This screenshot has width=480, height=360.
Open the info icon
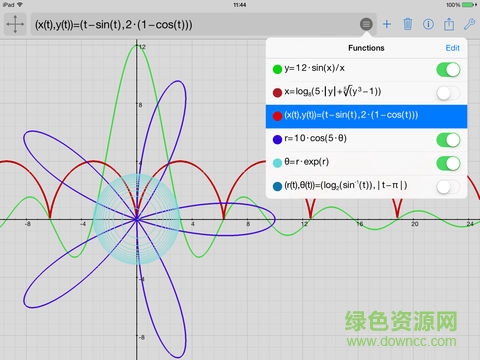pyautogui.click(x=428, y=24)
